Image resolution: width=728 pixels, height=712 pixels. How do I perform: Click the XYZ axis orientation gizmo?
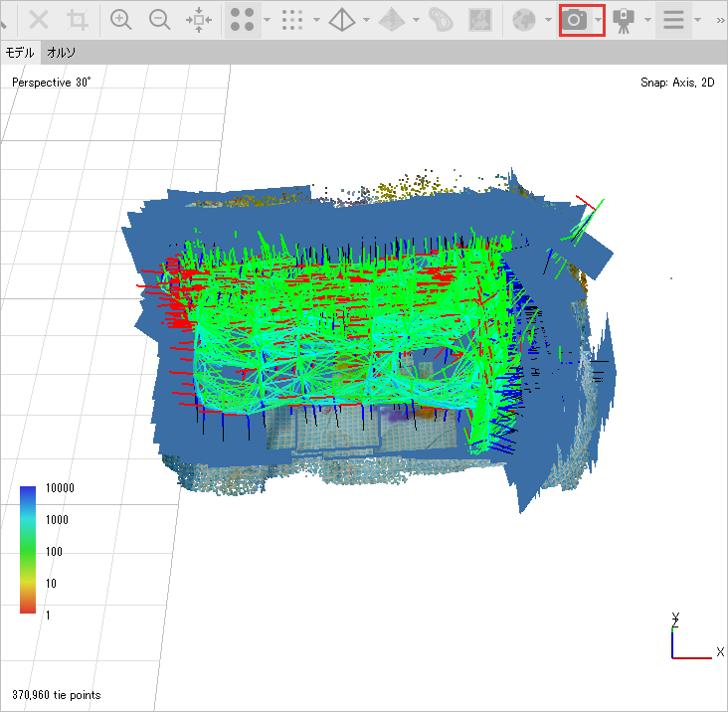[696, 636]
